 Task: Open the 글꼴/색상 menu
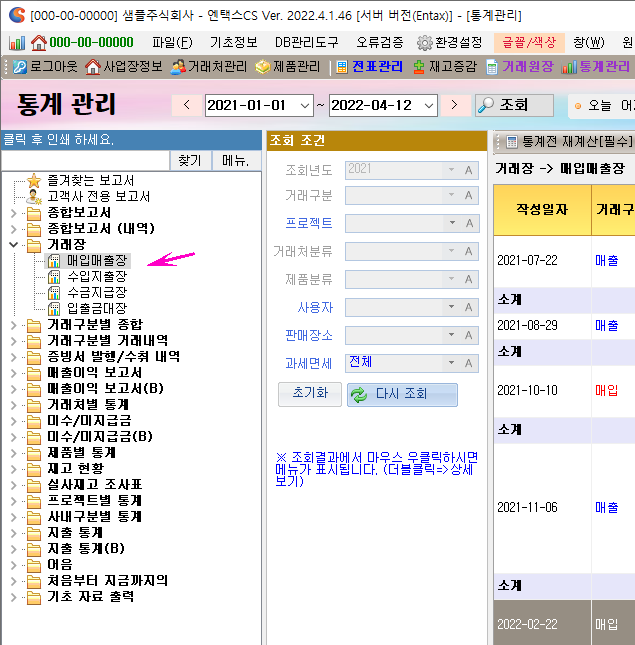tap(529, 42)
